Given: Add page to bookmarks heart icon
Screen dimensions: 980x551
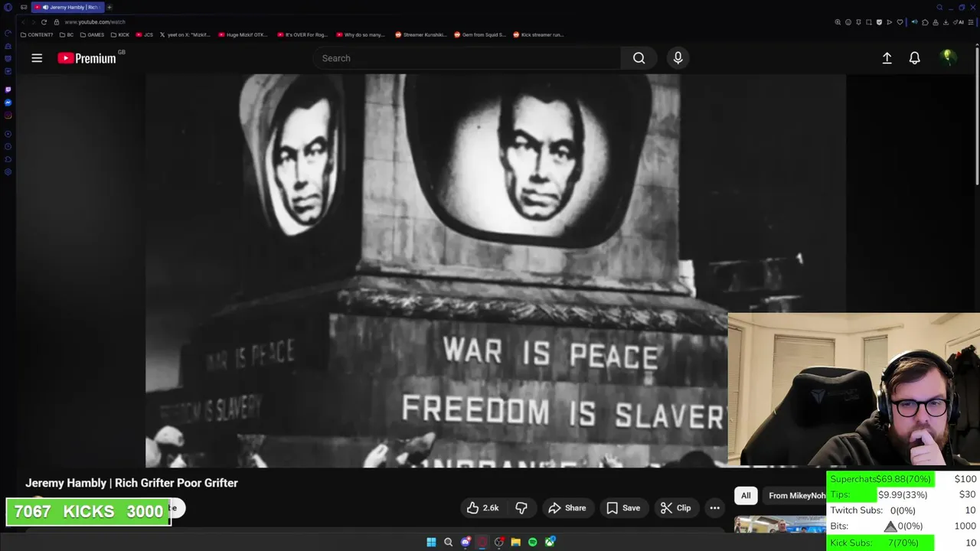Looking at the screenshot, I should coord(900,22).
